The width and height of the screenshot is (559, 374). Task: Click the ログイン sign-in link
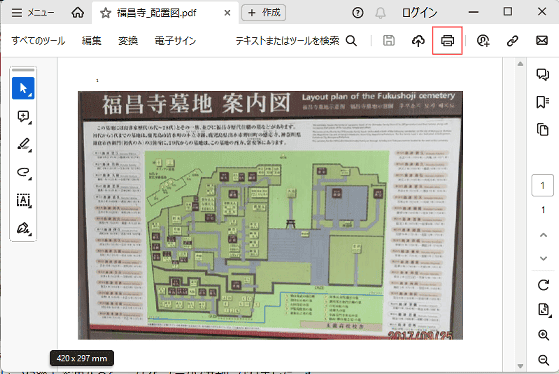419,13
